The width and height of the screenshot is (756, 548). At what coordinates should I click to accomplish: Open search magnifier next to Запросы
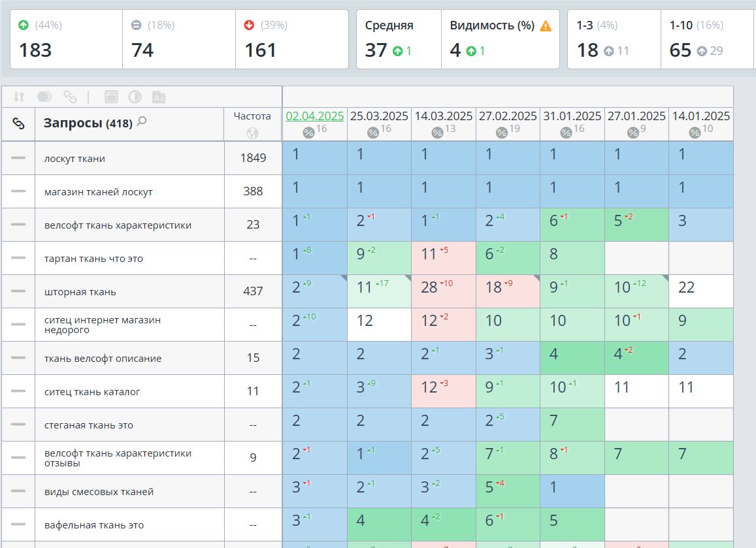coord(142,121)
